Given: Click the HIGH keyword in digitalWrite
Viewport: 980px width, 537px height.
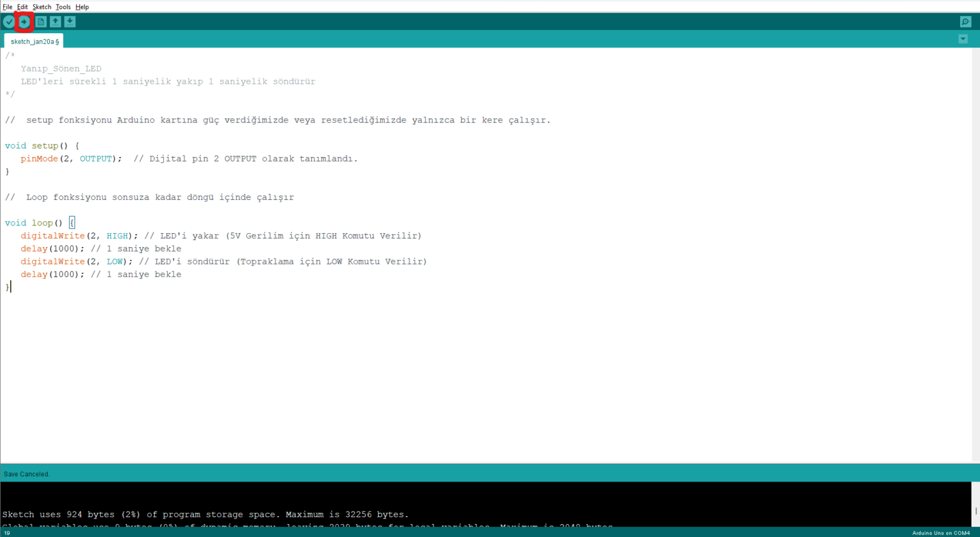Looking at the screenshot, I should pyautogui.click(x=117, y=236).
